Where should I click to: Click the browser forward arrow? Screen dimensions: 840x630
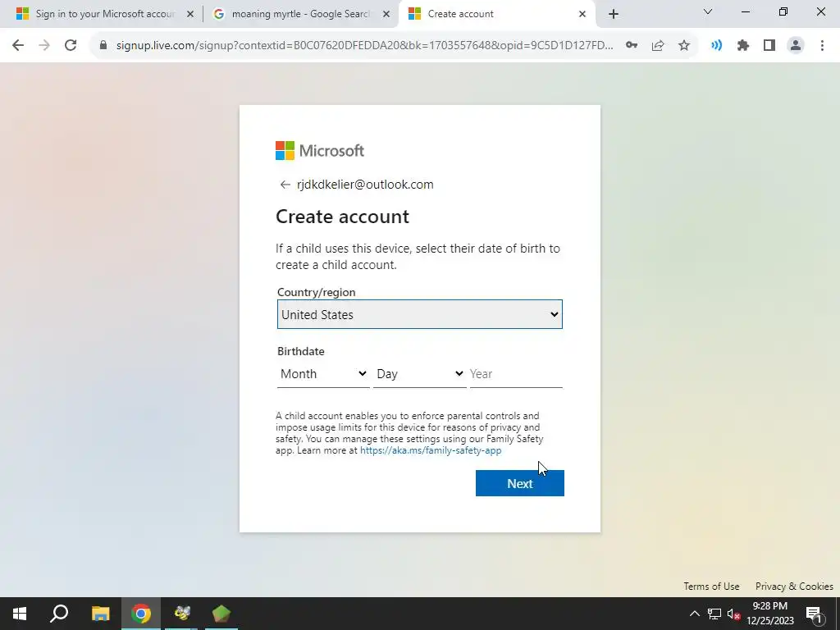coord(44,46)
